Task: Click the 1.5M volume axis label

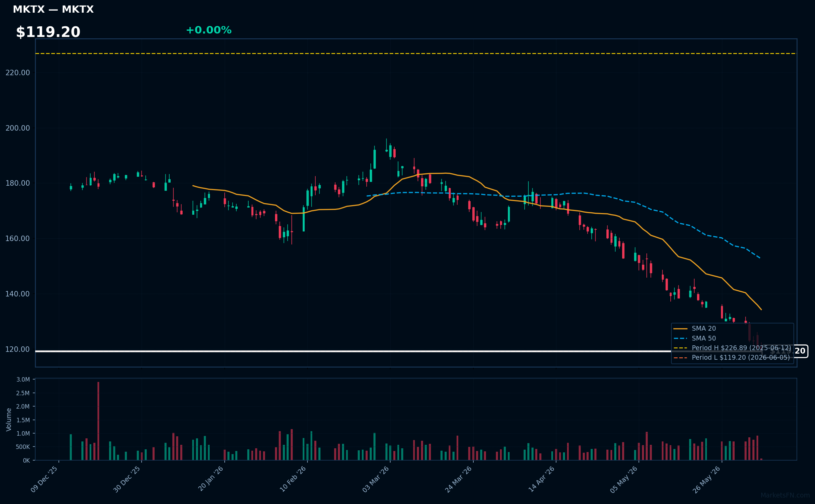Action: tap(23, 420)
